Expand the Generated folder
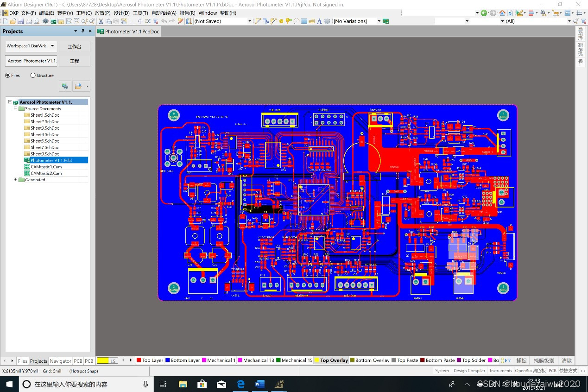This screenshot has height=392, width=588. tap(15, 180)
